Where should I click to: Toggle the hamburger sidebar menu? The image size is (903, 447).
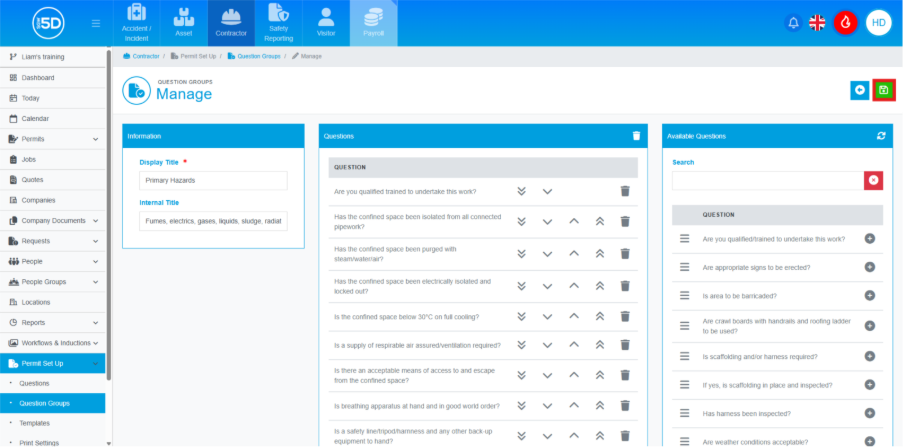tap(95, 23)
